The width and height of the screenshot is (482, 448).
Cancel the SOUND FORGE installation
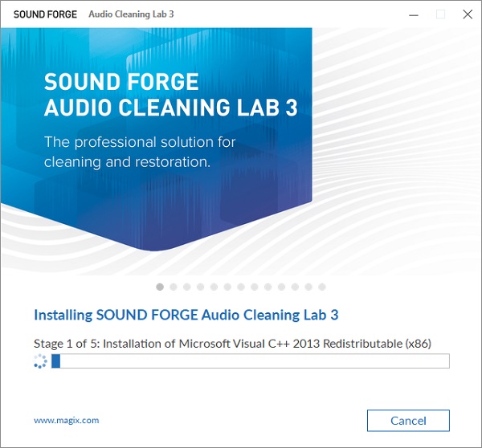[408, 421]
